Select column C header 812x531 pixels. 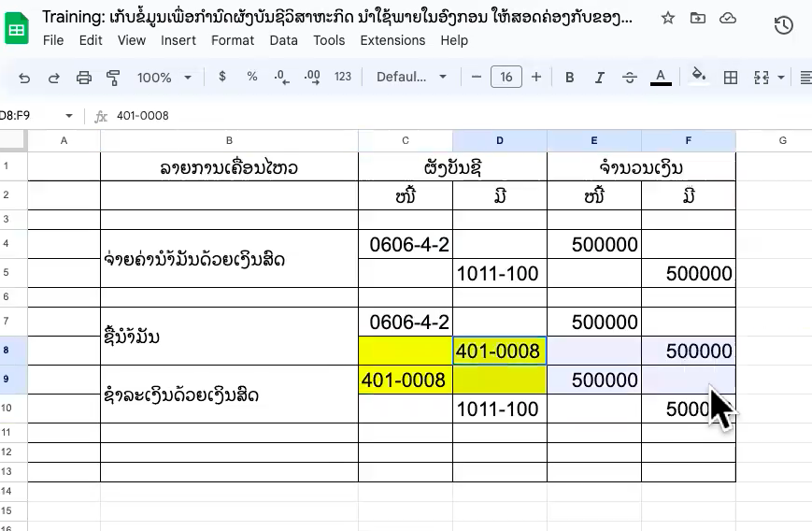tap(405, 140)
